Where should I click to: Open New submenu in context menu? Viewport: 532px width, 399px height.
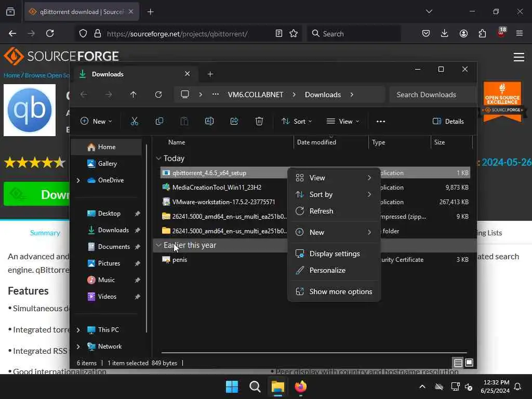[334, 232]
